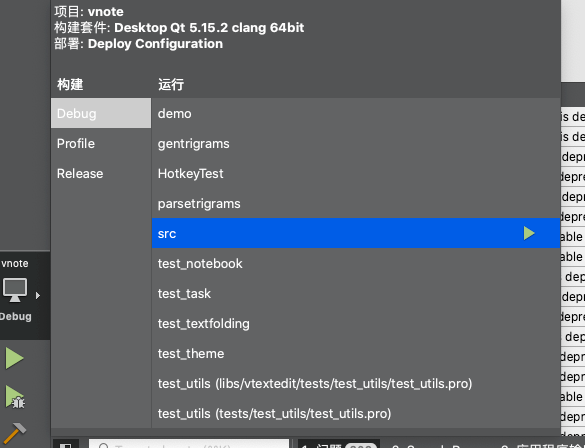Choose gentrigrams as run target
The width and height of the screenshot is (586, 448).
(x=356, y=143)
